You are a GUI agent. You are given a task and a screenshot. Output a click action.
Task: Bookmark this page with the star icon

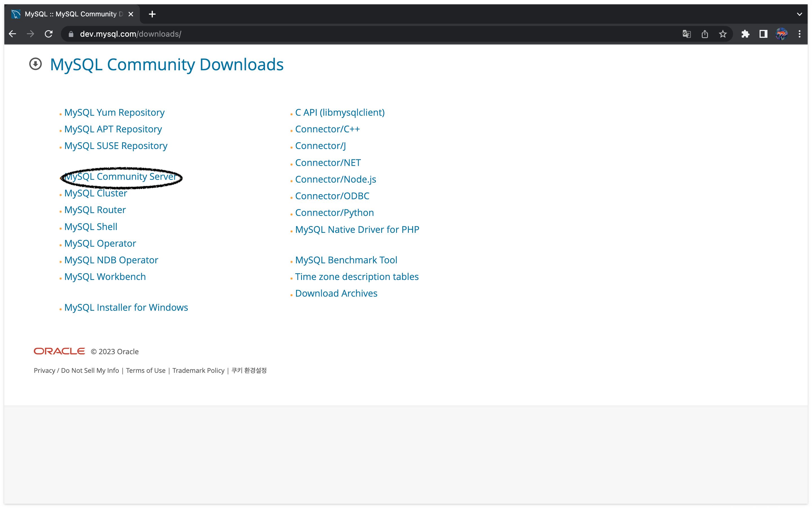click(723, 34)
